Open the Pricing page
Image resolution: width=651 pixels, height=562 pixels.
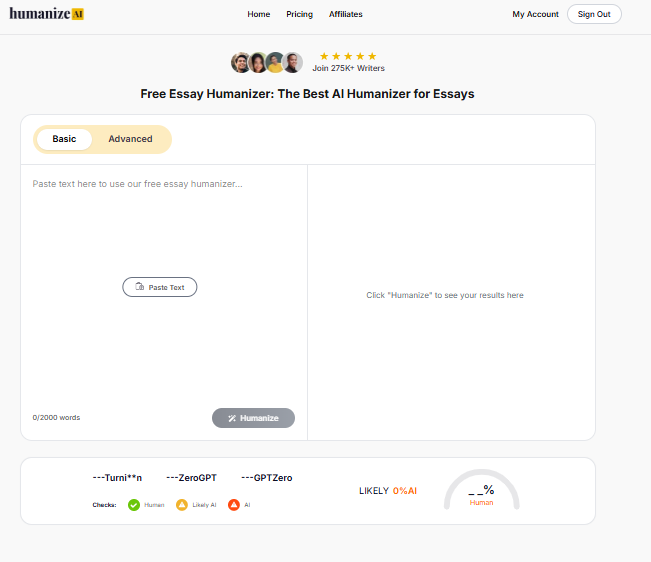[299, 14]
